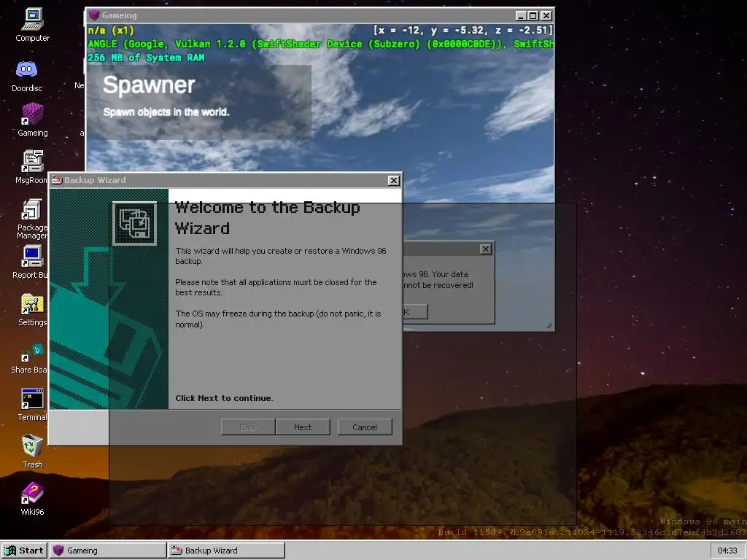Click Cancel in the Backup Wizard
Viewport: 747px width, 560px height.
pos(365,427)
